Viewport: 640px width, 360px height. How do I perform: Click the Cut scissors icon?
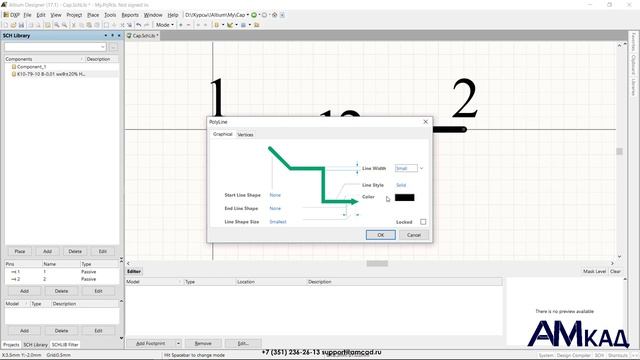(73, 25)
